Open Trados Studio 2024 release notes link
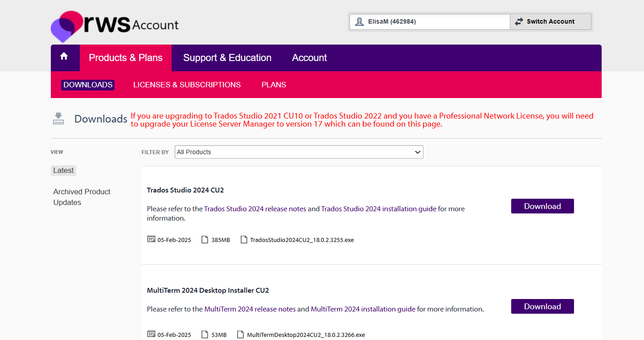Image resolution: width=644 pixels, height=340 pixels. point(255,209)
